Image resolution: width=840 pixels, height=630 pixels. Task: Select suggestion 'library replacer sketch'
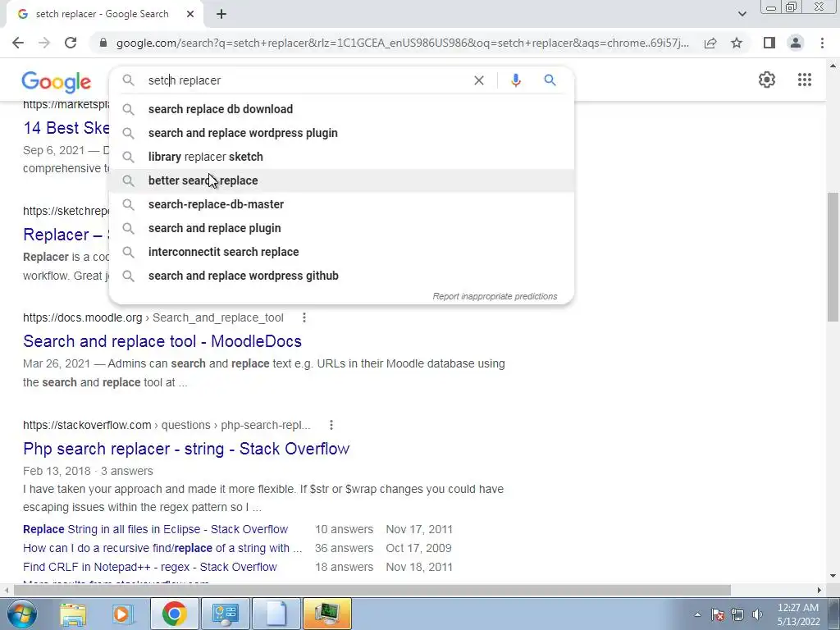[341, 157]
